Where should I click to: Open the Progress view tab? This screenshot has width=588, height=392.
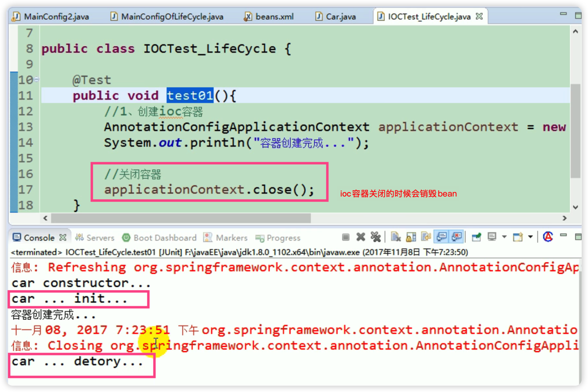pos(278,238)
